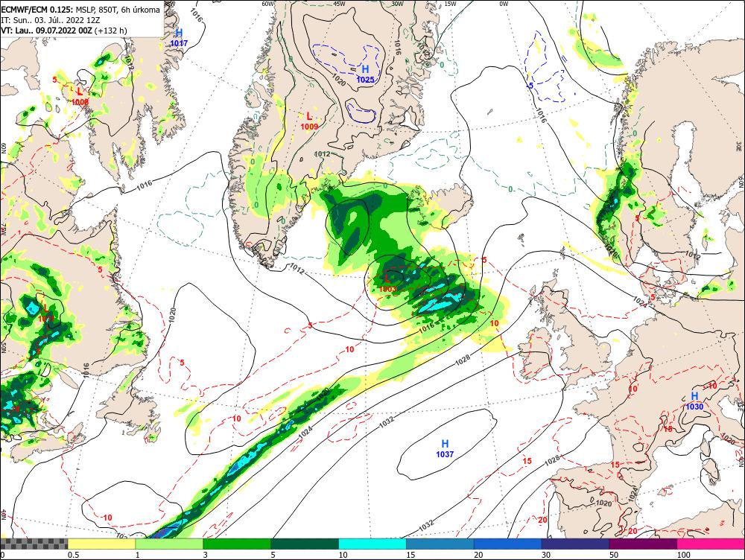Click the '0W' longitude label at top

click(x=504, y=4)
